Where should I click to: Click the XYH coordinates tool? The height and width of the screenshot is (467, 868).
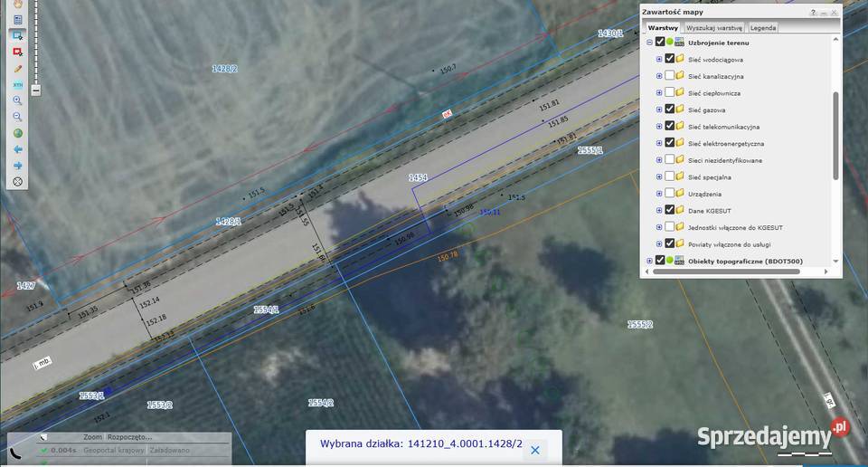[17, 84]
